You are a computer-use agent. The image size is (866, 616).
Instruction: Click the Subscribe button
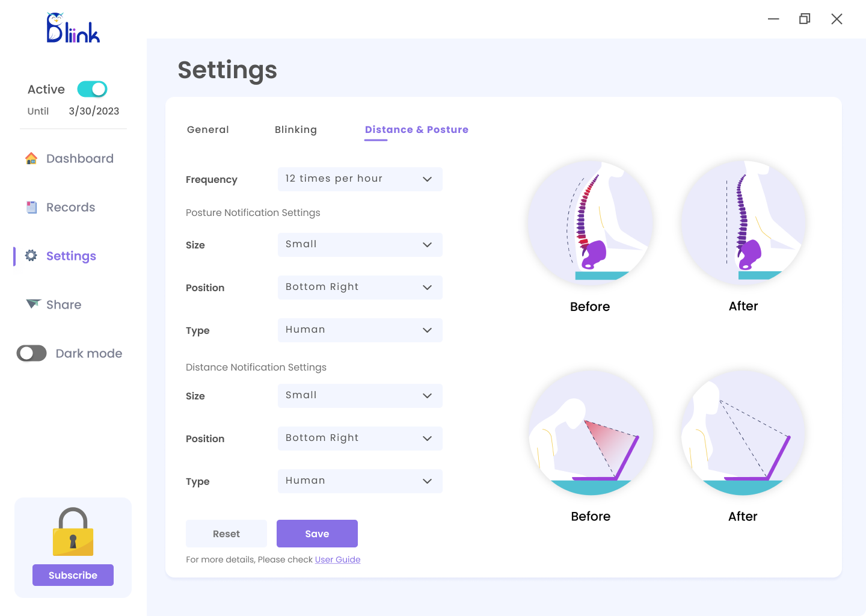pyautogui.click(x=73, y=575)
